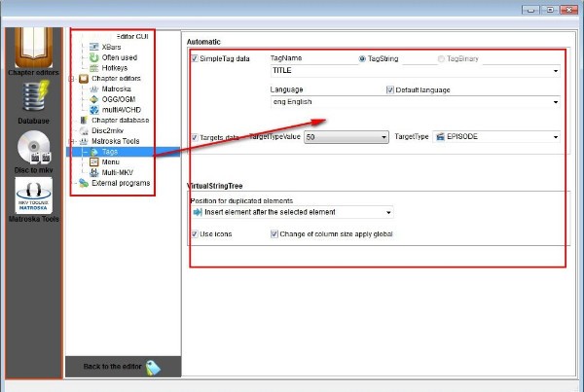Open the TagName TITLE dropdown arrow
The image size is (584, 392).
(556, 71)
